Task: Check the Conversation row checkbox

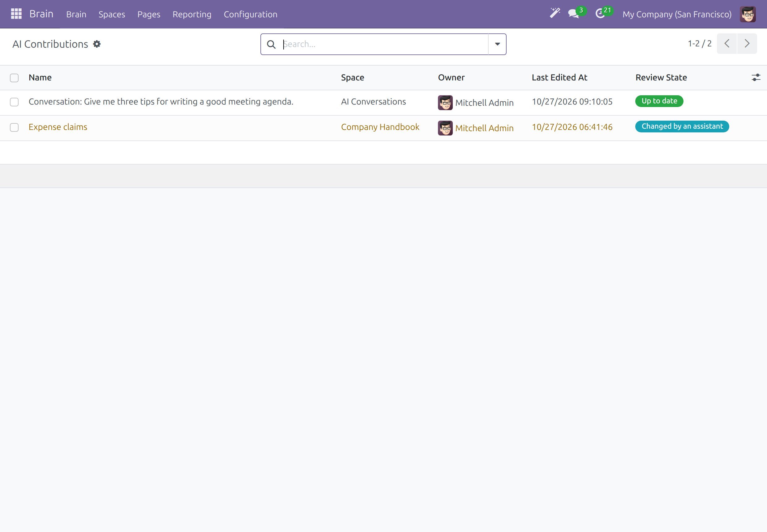Action: coord(14,102)
